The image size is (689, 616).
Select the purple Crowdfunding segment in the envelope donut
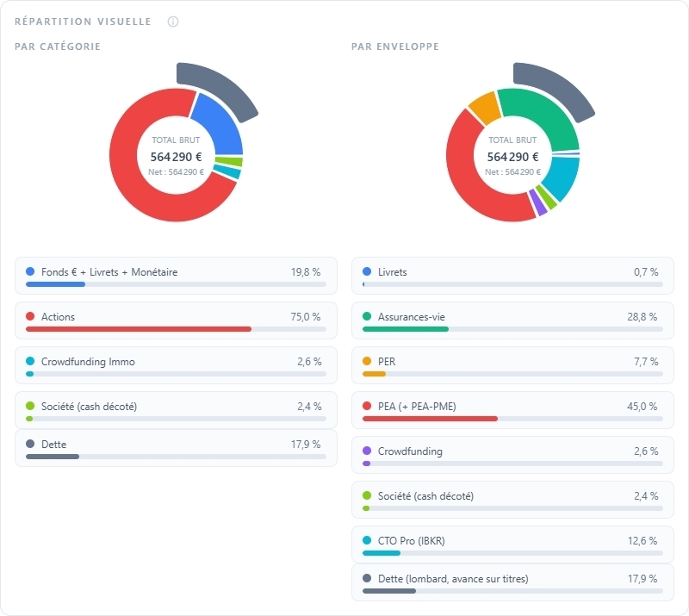(x=540, y=202)
